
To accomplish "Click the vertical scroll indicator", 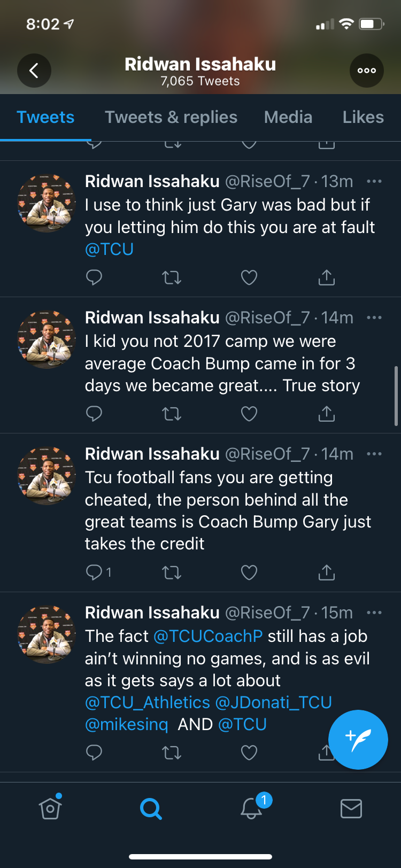I will 396,396.
